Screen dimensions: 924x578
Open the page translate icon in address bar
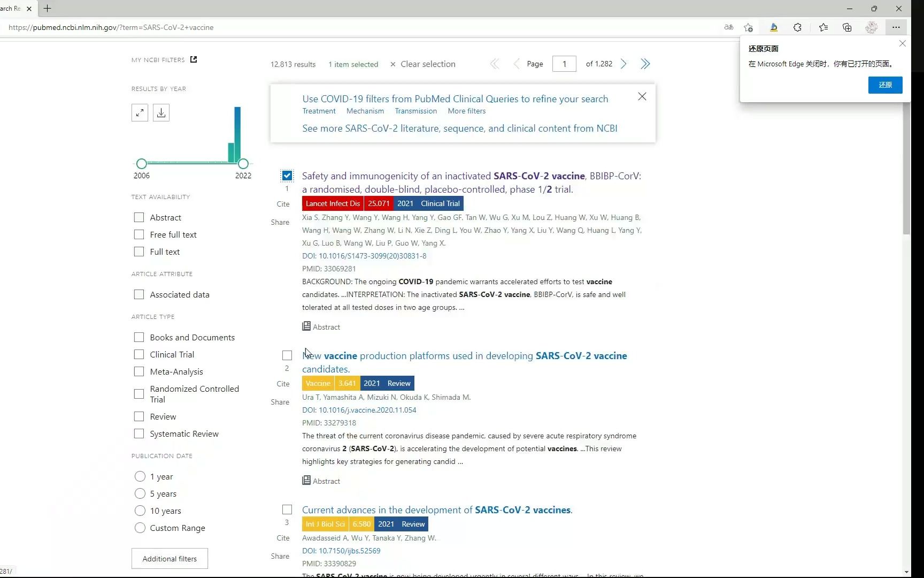tap(728, 27)
